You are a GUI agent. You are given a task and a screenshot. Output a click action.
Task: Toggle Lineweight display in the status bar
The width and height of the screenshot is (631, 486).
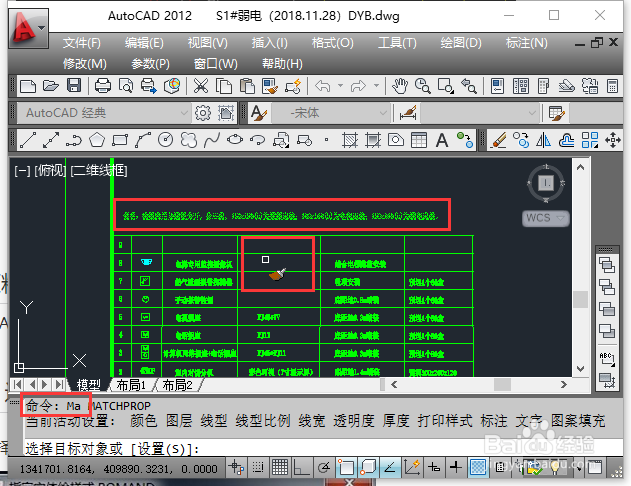point(456,467)
